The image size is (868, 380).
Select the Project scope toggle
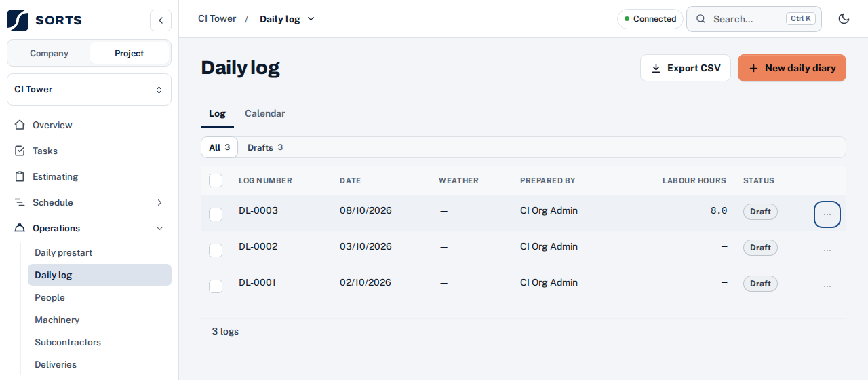click(x=129, y=53)
